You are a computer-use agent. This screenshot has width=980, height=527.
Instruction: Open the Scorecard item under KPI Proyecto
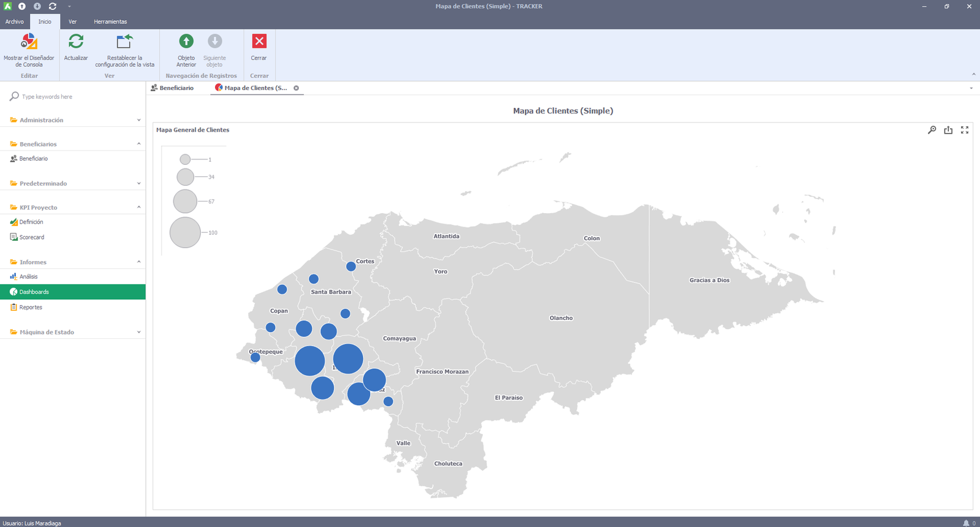pyautogui.click(x=32, y=237)
